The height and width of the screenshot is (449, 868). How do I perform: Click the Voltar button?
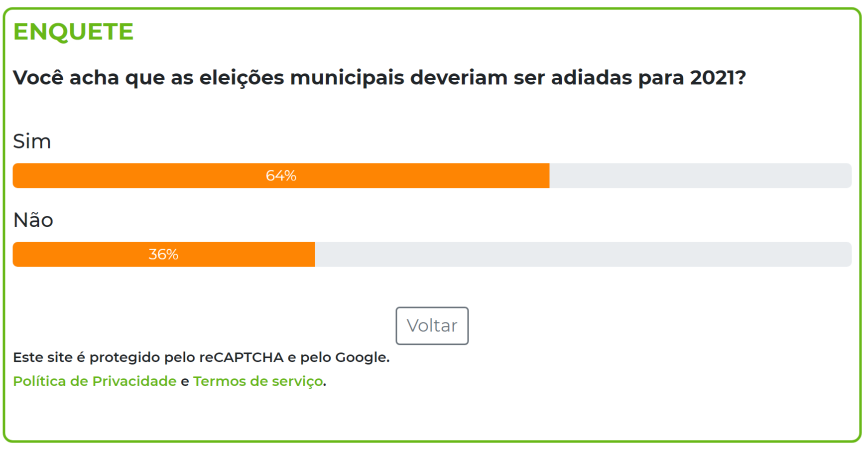point(432,325)
